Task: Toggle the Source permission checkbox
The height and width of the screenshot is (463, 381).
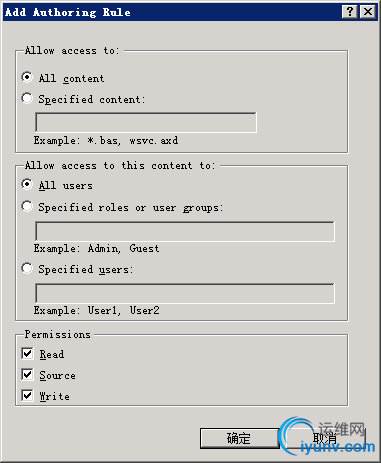Action: point(27,375)
